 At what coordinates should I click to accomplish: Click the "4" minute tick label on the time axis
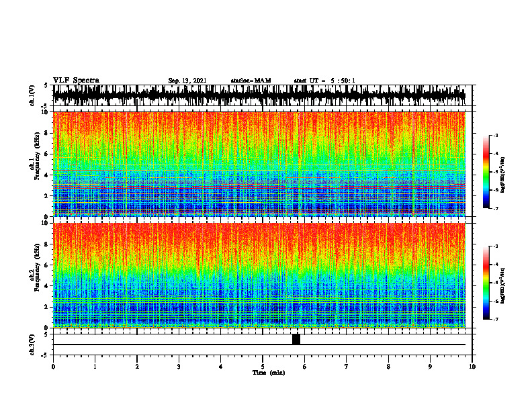click(221, 367)
